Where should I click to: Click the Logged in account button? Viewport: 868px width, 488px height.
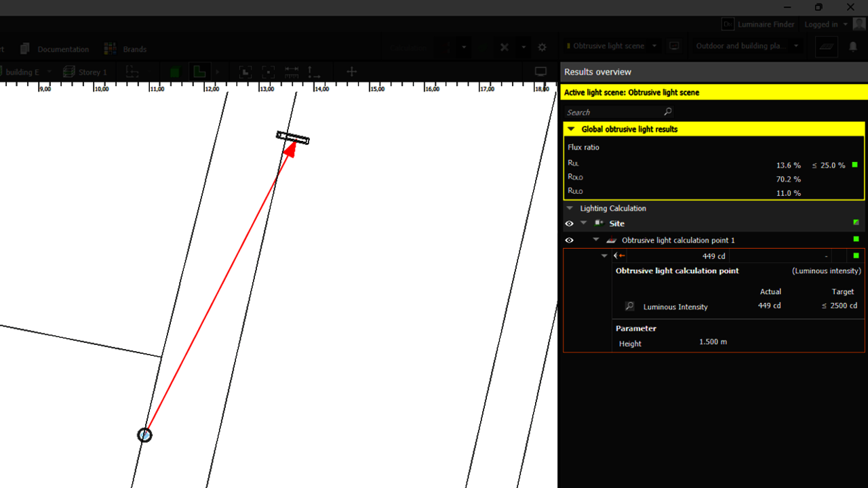pyautogui.click(x=823, y=24)
